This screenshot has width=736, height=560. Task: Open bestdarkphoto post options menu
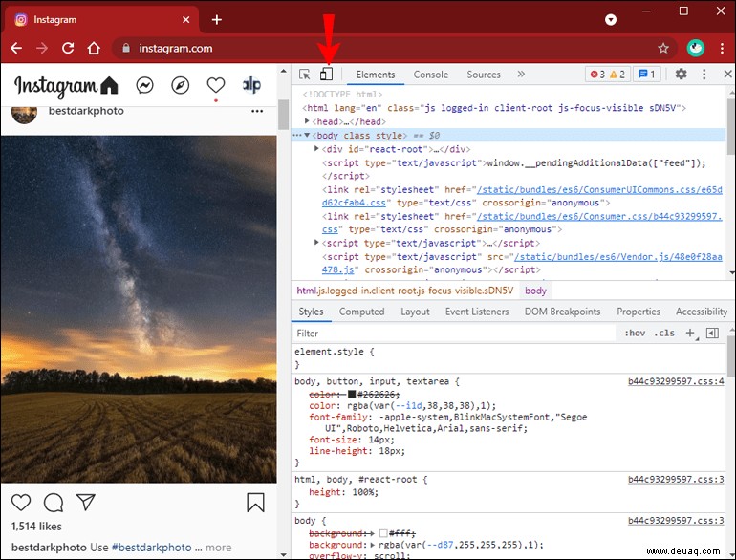tap(257, 111)
